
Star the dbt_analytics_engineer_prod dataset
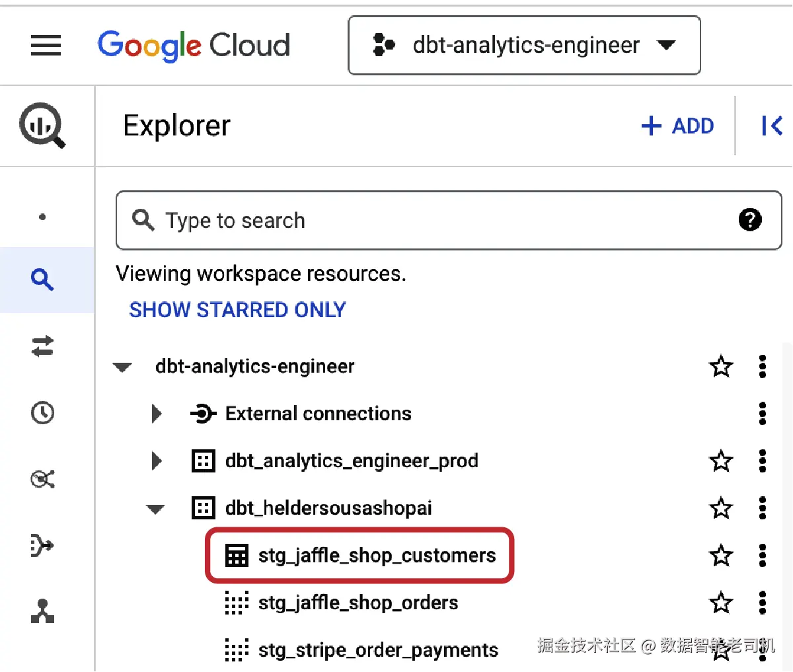click(x=721, y=461)
